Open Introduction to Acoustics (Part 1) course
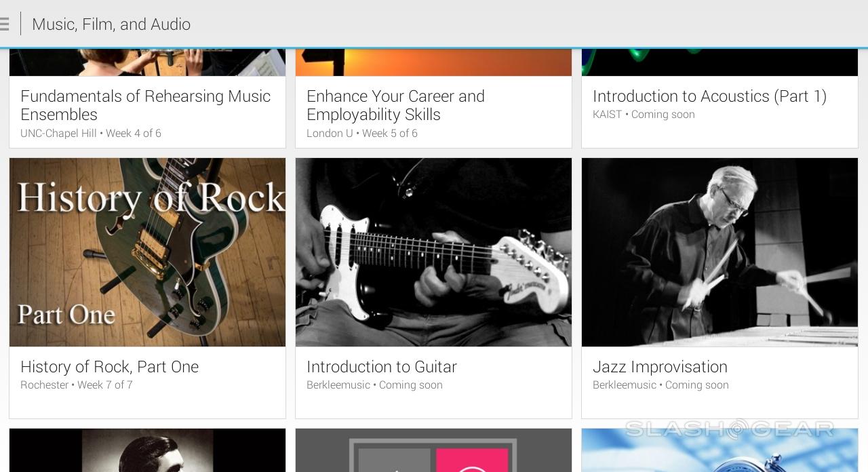Image resolution: width=868 pixels, height=472 pixels. [x=709, y=96]
